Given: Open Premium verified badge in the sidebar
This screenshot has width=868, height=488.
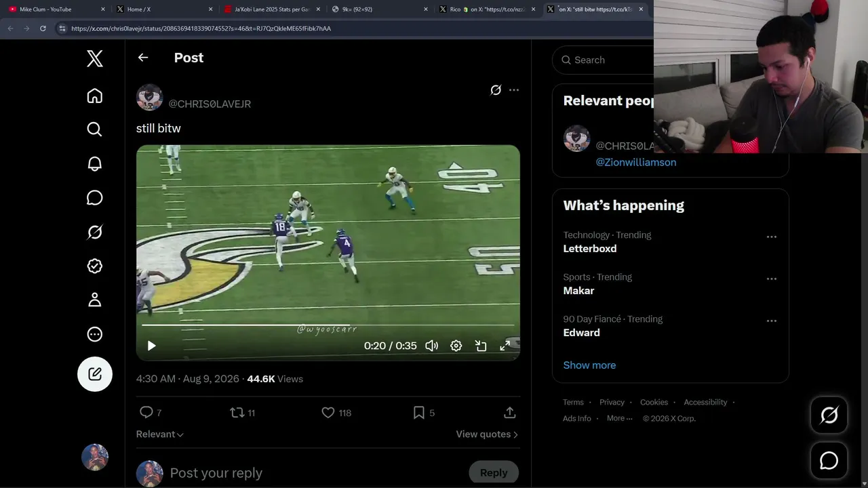Looking at the screenshot, I should click(x=95, y=266).
